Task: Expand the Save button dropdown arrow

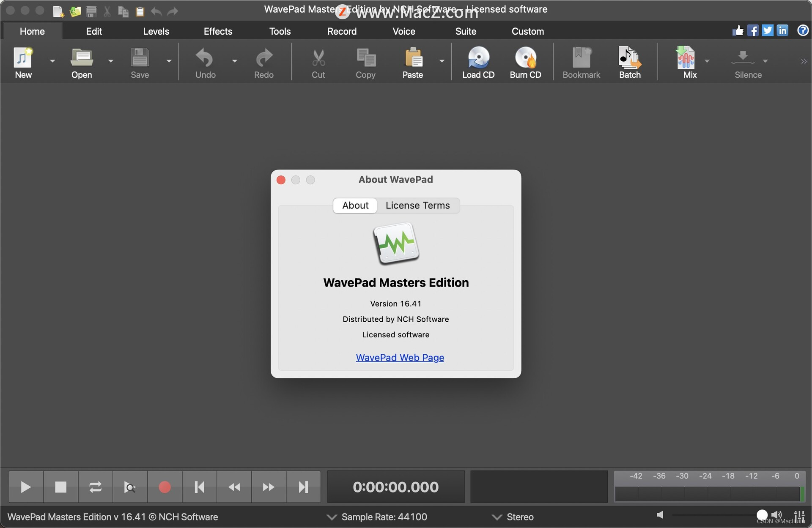Action: (169, 61)
